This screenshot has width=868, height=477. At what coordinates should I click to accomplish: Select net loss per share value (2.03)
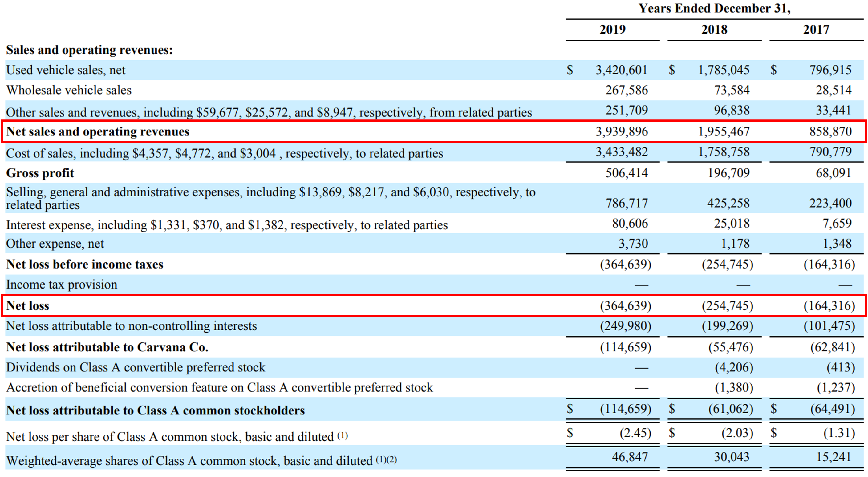point(737,433)
